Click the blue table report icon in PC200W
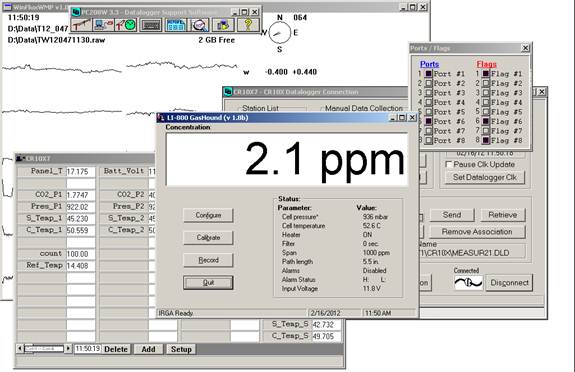This screenshot has width=575, height=372. (176, 25)
